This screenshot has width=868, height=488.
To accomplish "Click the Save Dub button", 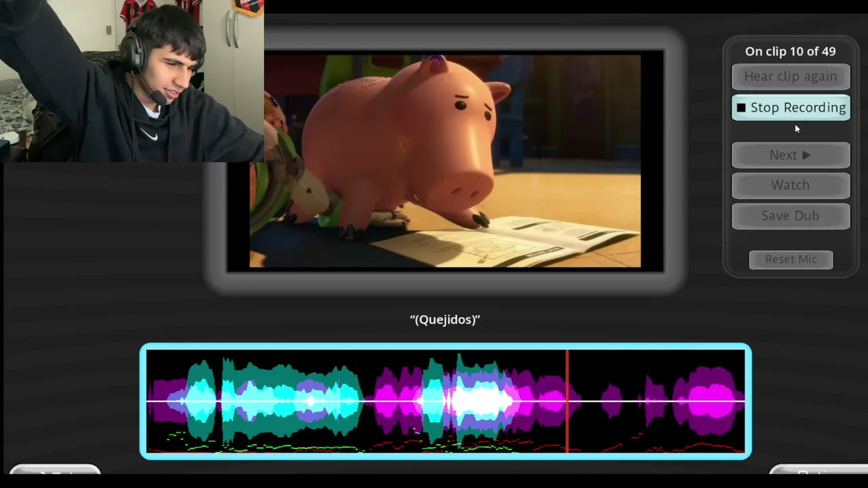I will pos(791,216).
